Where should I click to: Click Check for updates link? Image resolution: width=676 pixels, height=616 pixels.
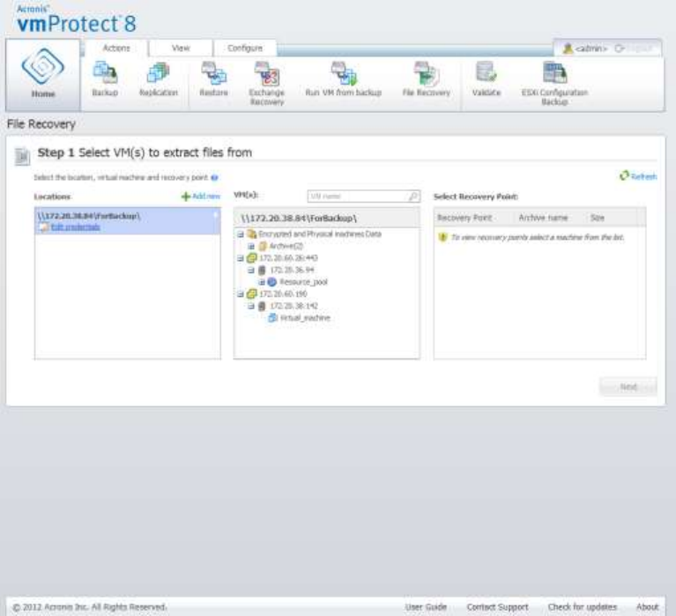coord(582,606)
